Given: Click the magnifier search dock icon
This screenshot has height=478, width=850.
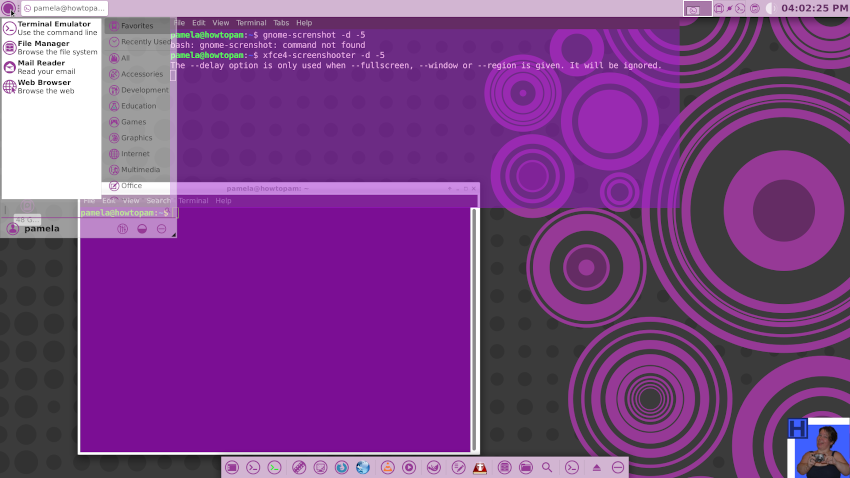Looking at the screenshot, I should [547, 467].
